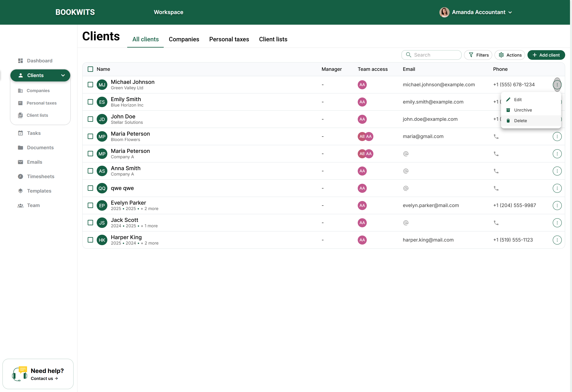The height and width of the screenshot is (392, 572).
Task: Check the box for Michael Johnson
Action: click(x=90, y=85)
